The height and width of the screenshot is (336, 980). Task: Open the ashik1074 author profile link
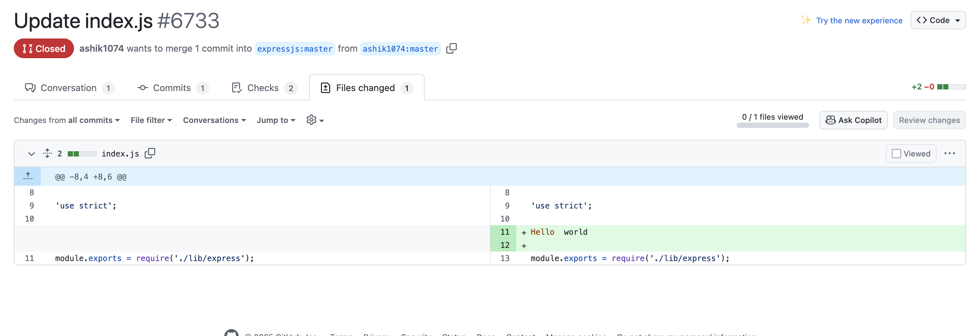(x=101, y=48)
